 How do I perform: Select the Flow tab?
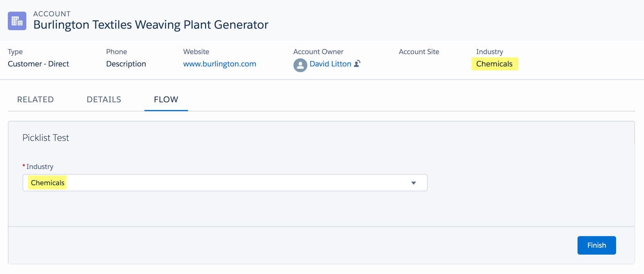[166, 100]
